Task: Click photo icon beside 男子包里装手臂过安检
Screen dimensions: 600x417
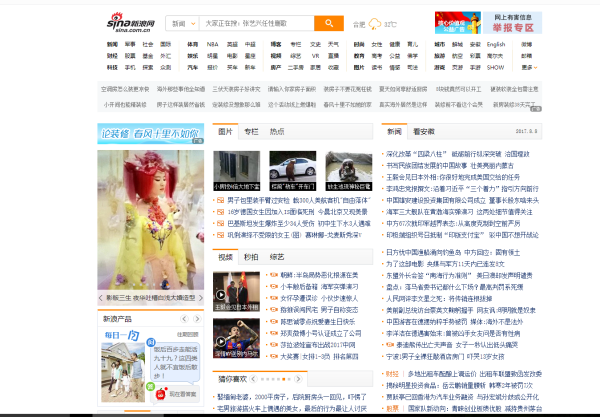Action: pyautogui.click(x=220, y=200)
